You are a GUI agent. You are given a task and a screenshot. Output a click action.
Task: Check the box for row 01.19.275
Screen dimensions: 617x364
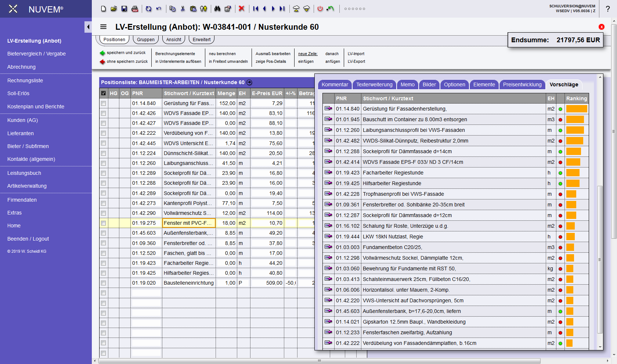point(104,223)
